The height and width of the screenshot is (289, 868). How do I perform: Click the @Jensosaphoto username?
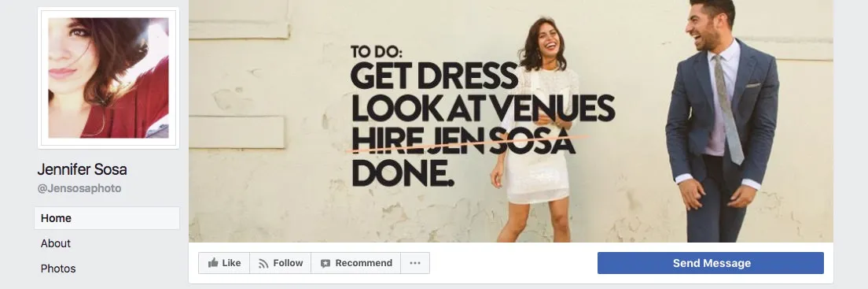79,189
